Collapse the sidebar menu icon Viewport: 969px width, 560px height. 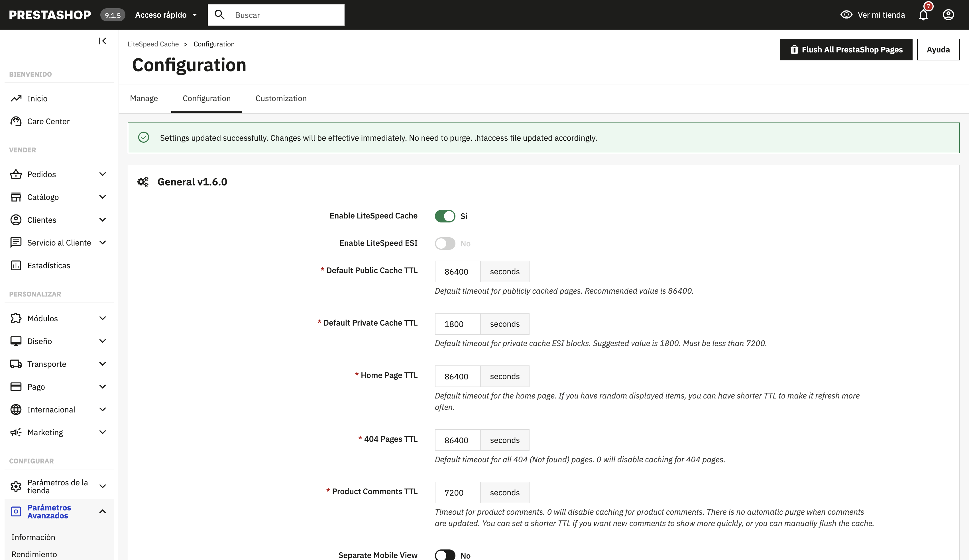[102, 41]
